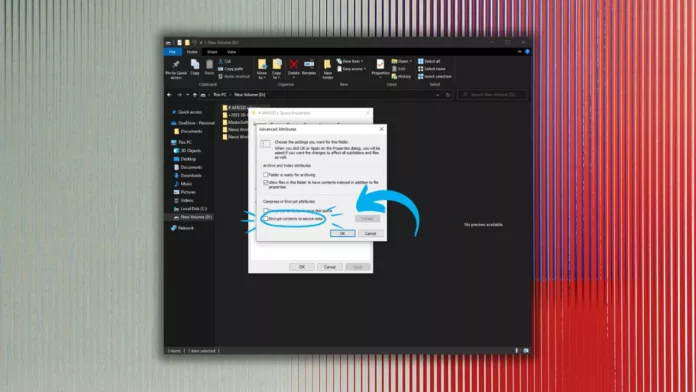This screenshot has height=392, width=696.
Task: Click OK in the Properties dialog
Action: pos(302,267)
